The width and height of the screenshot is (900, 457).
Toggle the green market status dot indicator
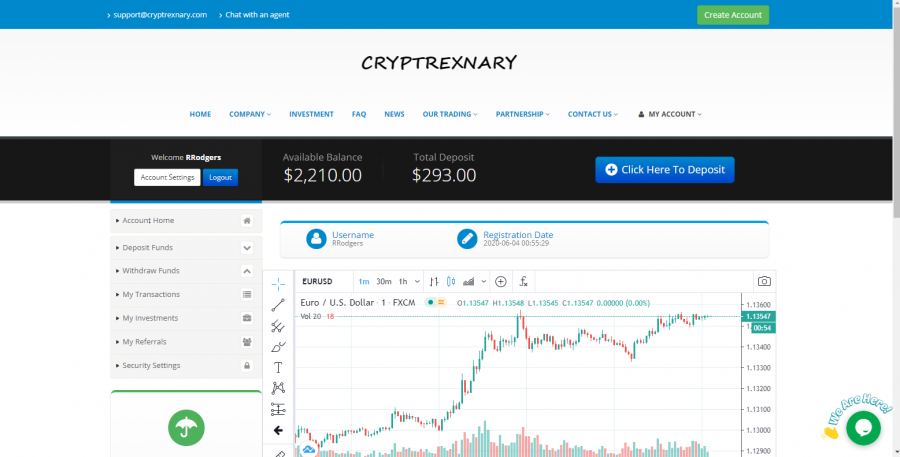[430, 303]
